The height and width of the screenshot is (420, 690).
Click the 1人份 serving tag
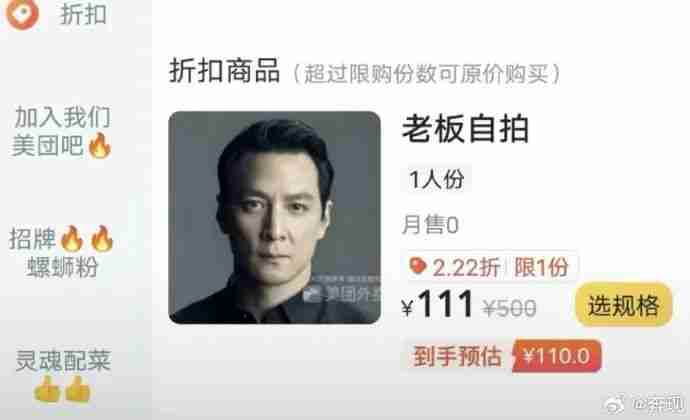point(436,179)
